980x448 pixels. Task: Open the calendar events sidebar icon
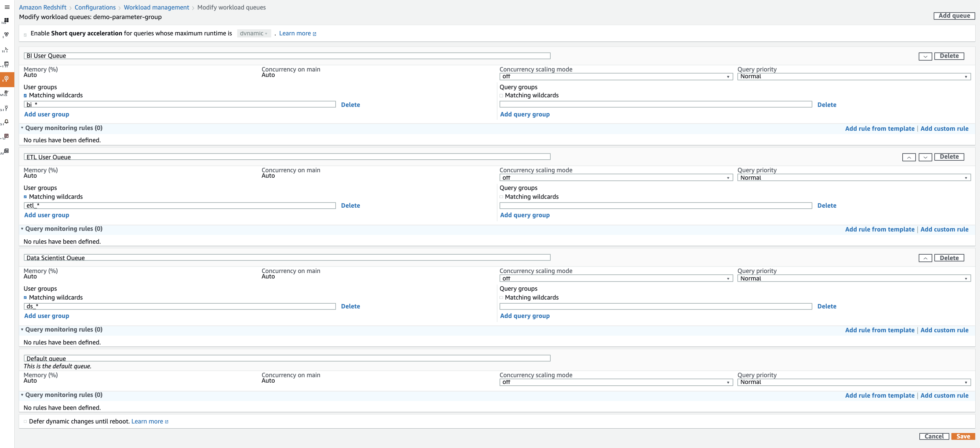6,137
